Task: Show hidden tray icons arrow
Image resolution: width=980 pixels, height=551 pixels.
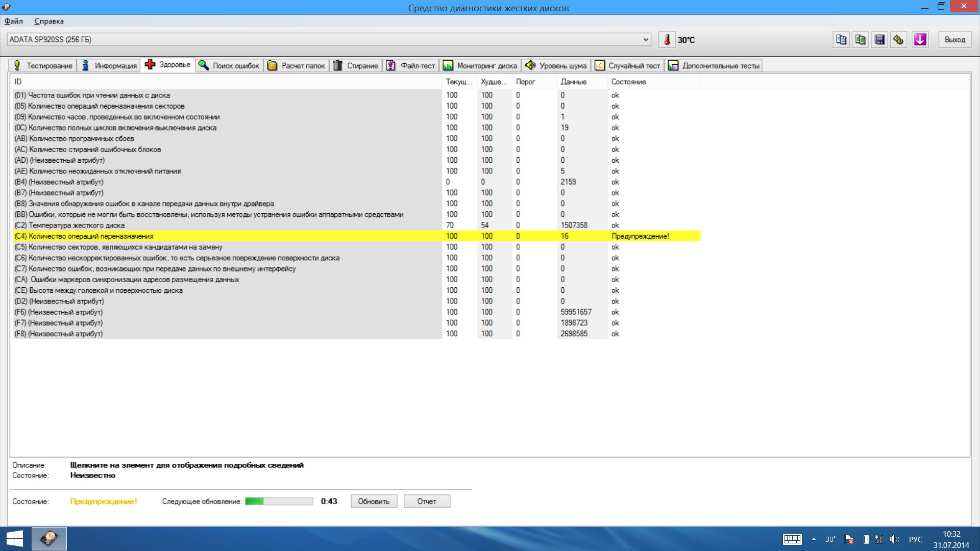Action: [x=814, y=539]
